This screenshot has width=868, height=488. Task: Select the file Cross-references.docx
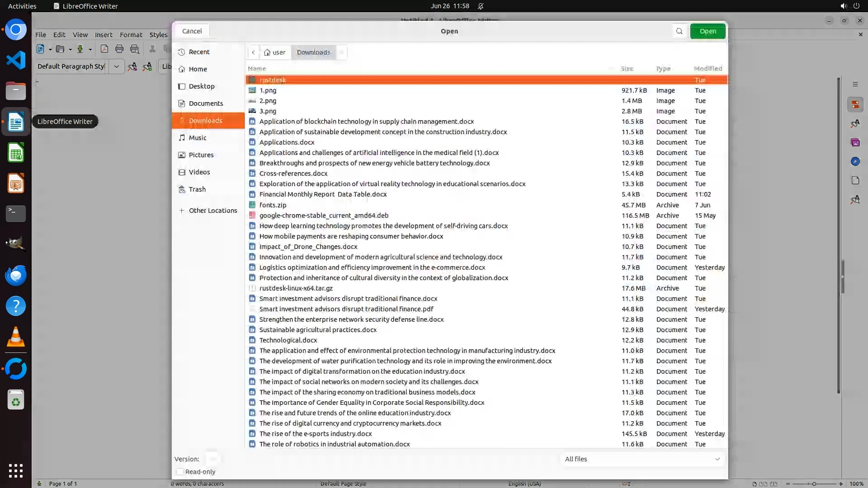(293, 174)
